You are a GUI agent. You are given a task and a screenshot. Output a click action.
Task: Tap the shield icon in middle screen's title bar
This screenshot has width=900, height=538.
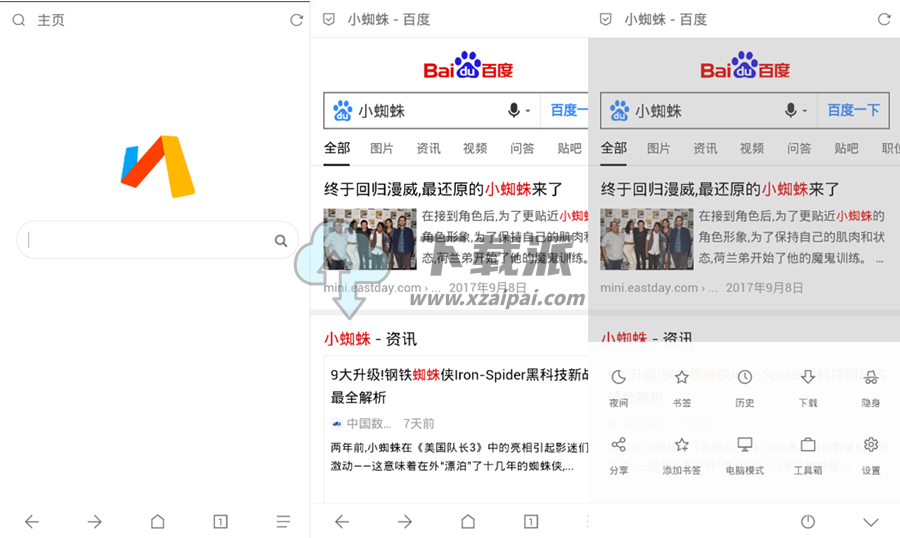point(329,20)
